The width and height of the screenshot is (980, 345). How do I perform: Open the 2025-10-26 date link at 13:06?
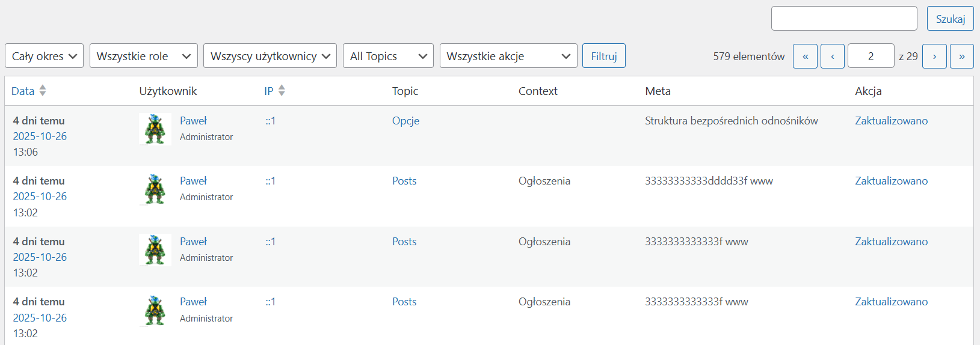(x=40, y=136)
